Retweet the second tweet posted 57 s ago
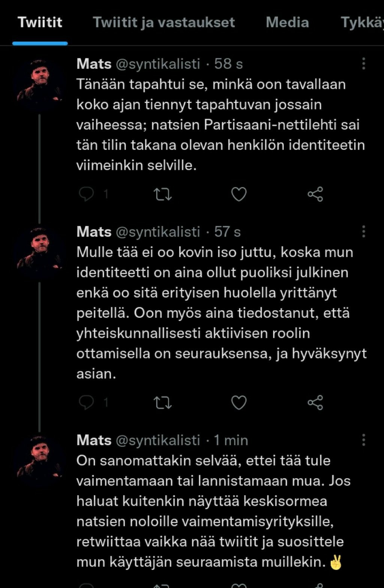The width and height of the screenshot is (384, 588). pyautogui.click(x=163, y=402)
